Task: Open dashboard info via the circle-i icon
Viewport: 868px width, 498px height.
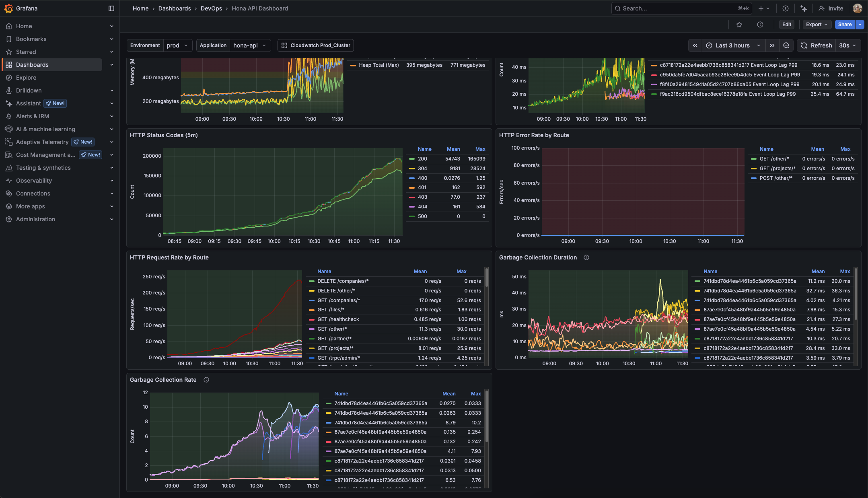Action: pos(760,25)
